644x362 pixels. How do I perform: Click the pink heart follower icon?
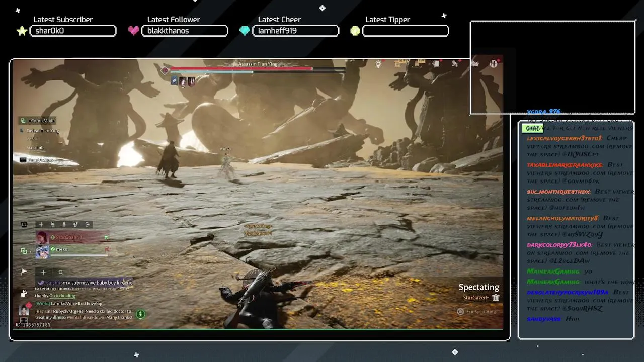[x=133, y=31]
